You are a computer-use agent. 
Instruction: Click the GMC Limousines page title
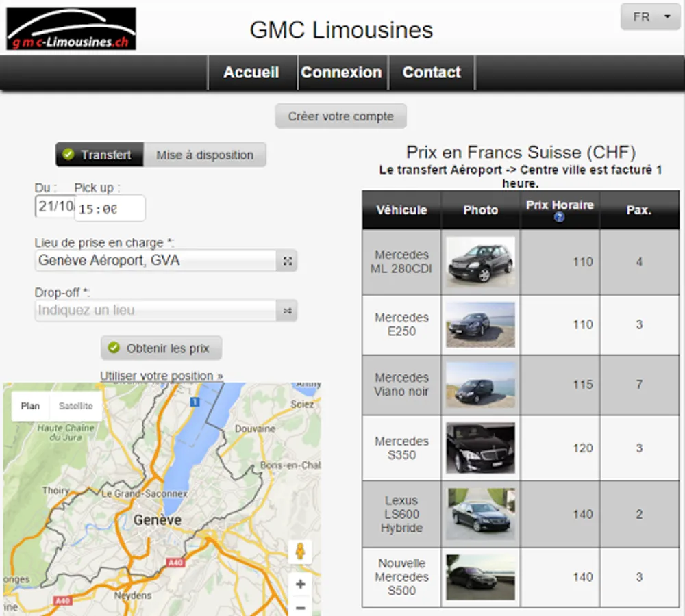click(341, 30)
